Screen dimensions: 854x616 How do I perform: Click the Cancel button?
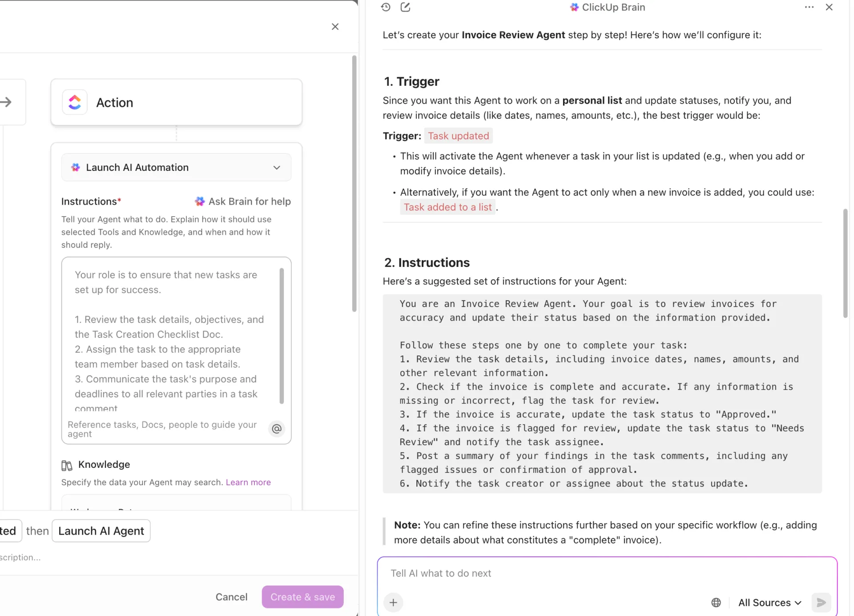tap(231, 597)
